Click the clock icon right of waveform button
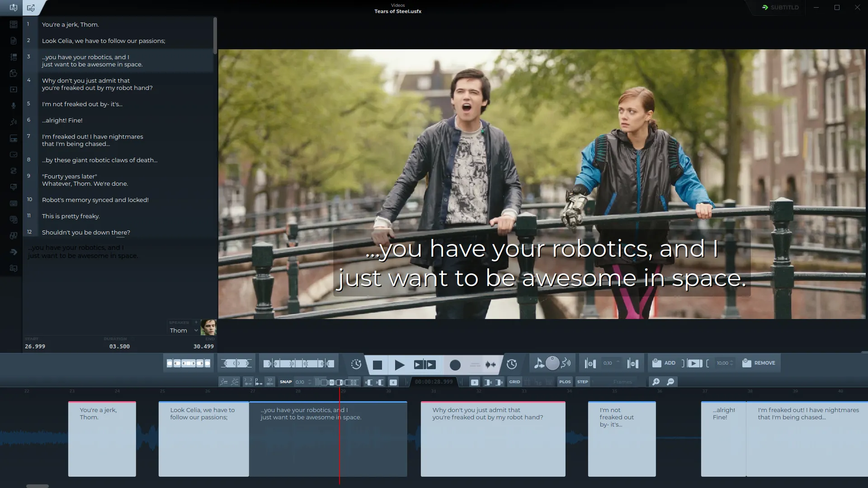 [x=512, y=364]
